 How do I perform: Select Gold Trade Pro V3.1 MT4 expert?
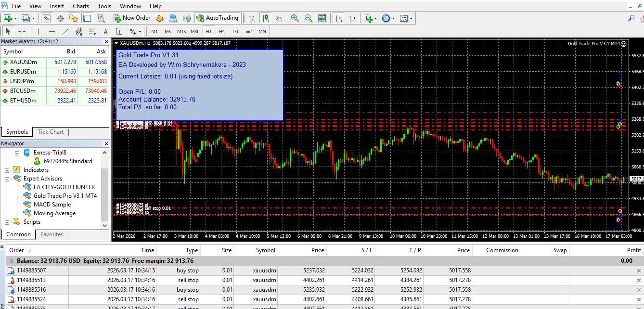pos(65,196)
